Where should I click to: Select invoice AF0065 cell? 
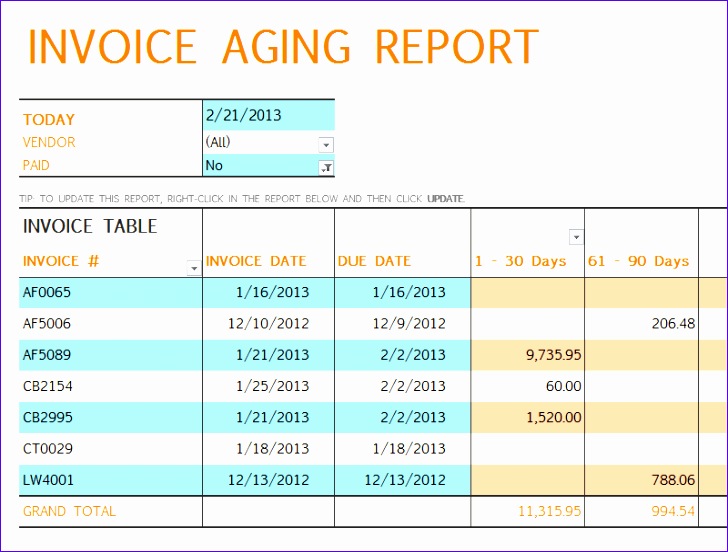[110, 292]
